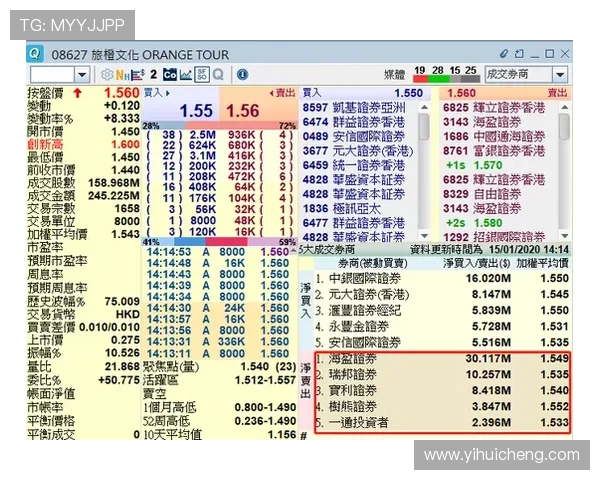Click the 14:14:30 trade of 24K
Image resolution: width=600 pixels, height=480 pixels.
click(217, 308)
